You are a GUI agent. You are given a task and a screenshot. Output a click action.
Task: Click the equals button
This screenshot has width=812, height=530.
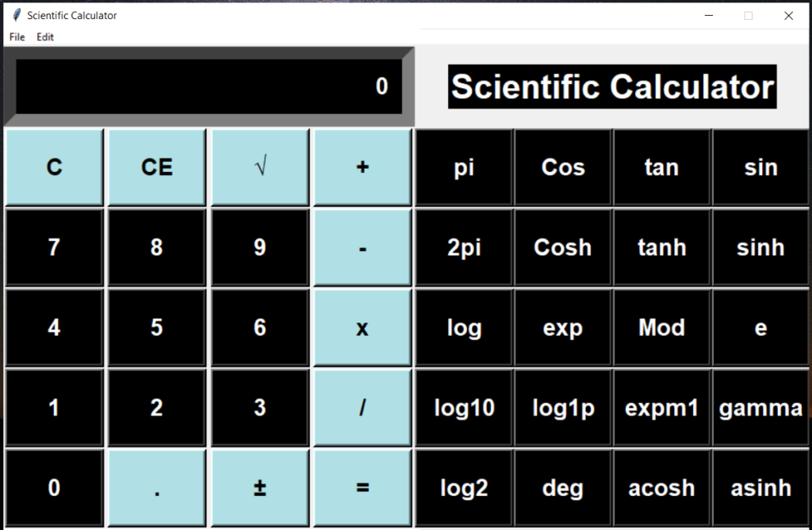point(362,487)
